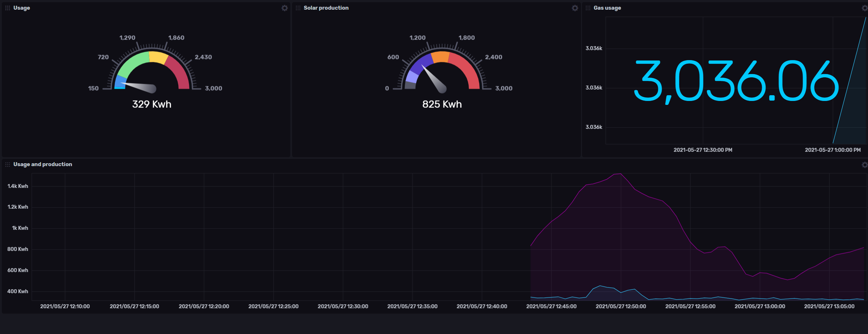Click the 2021/05/27 13:05:00 time label
The width and height of the screenshot is (868, 334).
point(829,306)
